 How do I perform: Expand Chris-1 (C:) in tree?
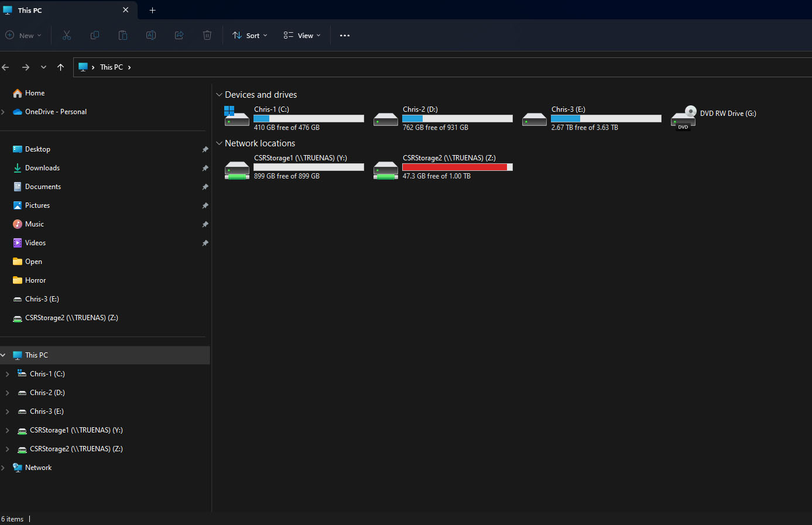[x=7, y=374]
